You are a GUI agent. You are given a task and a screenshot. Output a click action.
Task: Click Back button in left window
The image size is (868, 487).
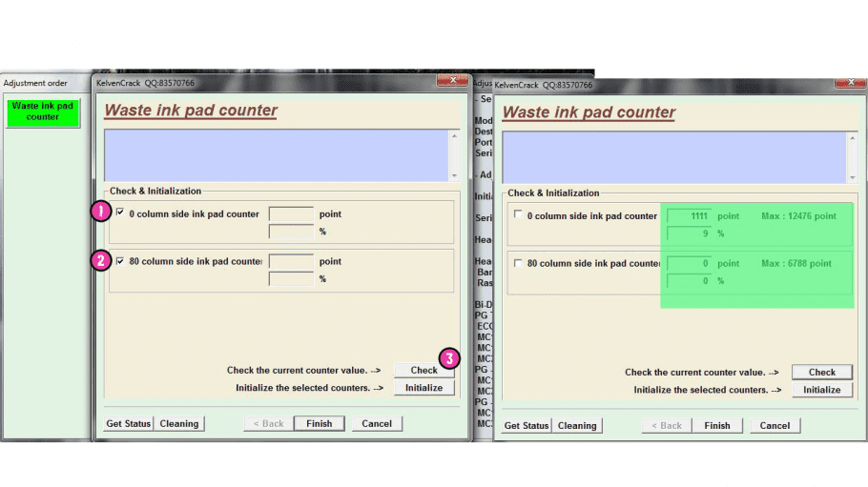tap(268, 424)
